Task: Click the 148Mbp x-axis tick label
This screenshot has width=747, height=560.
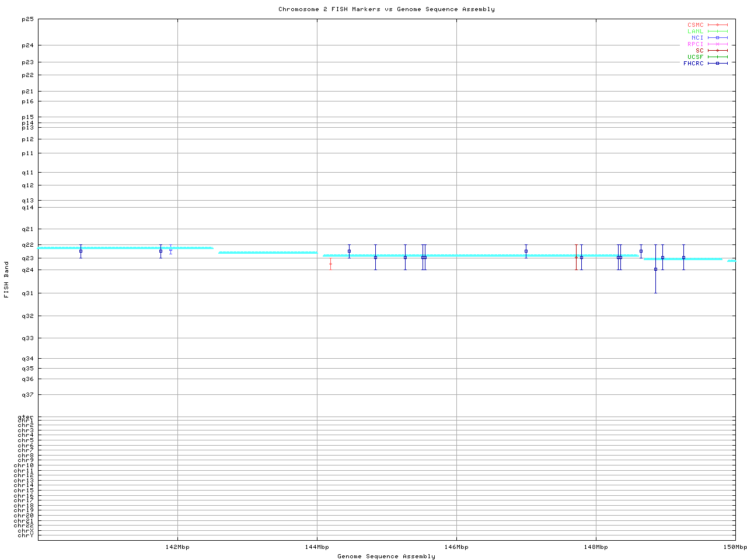Action: pyautogui.click(x=596, y=547)
